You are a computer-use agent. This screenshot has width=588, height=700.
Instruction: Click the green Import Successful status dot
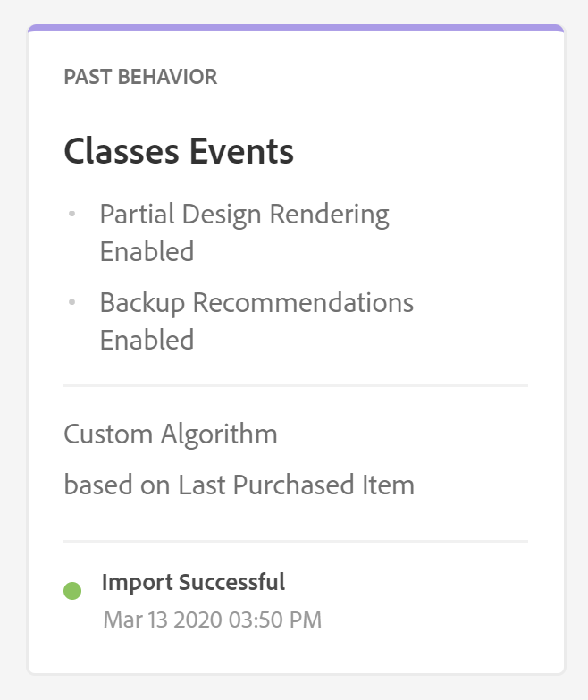tap(72, 591)
